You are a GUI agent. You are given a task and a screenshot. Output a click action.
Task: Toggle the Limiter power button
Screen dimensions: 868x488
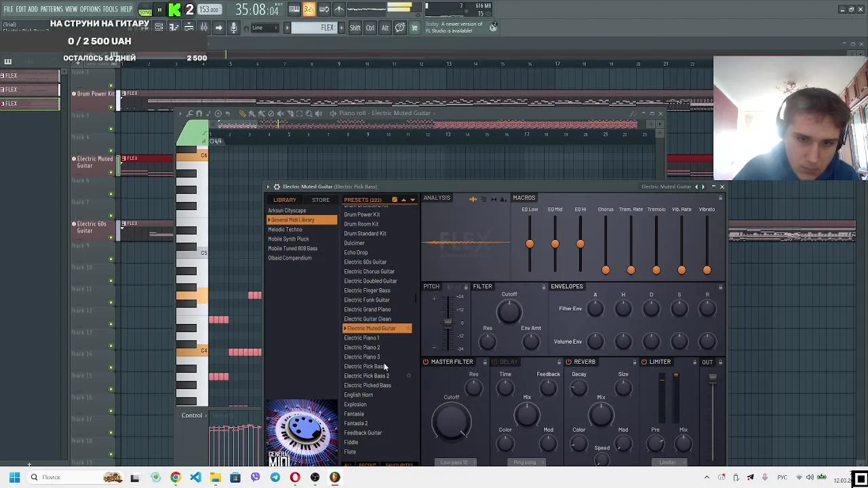click(x=644, y=362)
